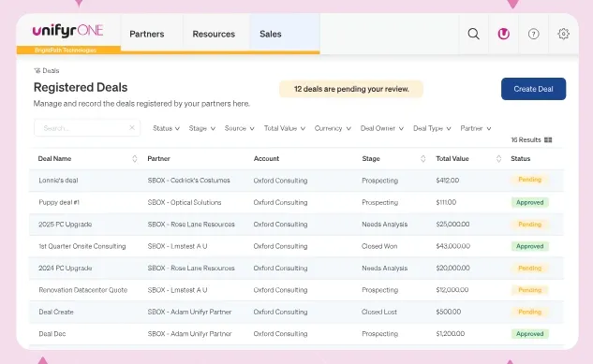
Task: Open the Partners menu
Action: [x=147, y=34]
